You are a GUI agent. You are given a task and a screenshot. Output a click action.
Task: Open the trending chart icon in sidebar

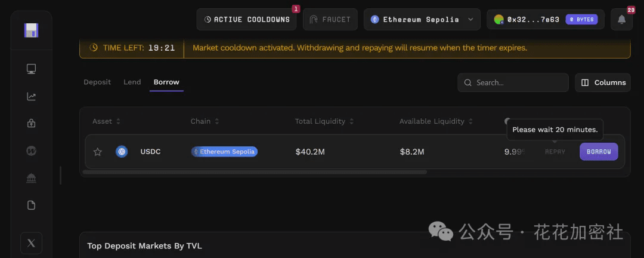tap(32, 96)
